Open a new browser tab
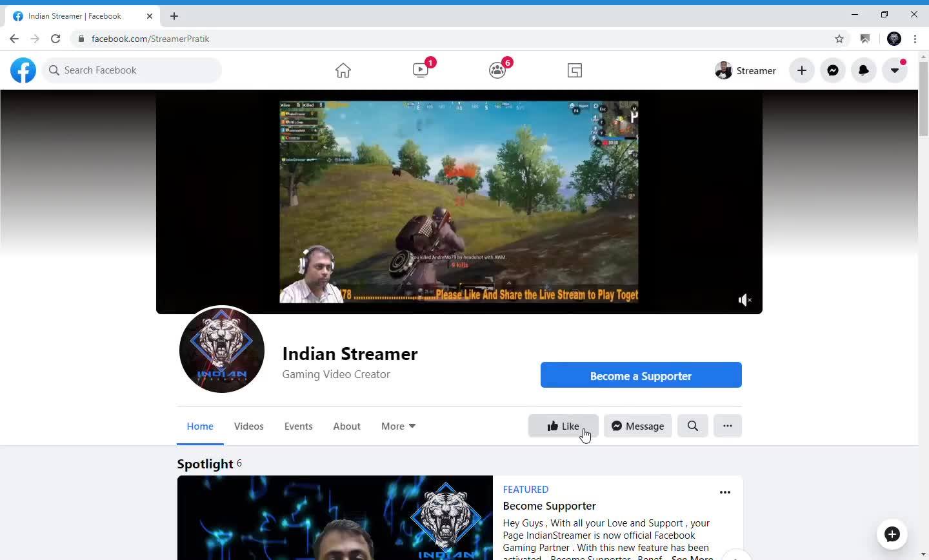This screenshot has width=929, height=560. (174, 16)
